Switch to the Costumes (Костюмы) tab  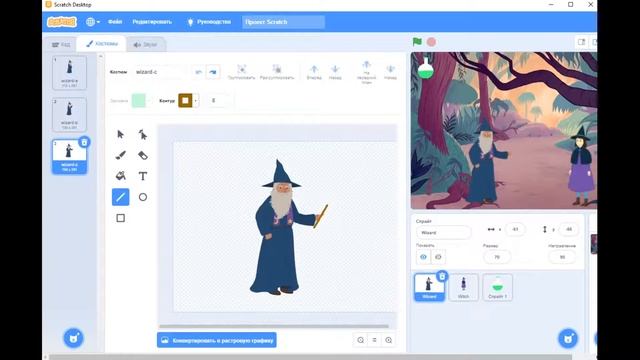click(102, 44)
